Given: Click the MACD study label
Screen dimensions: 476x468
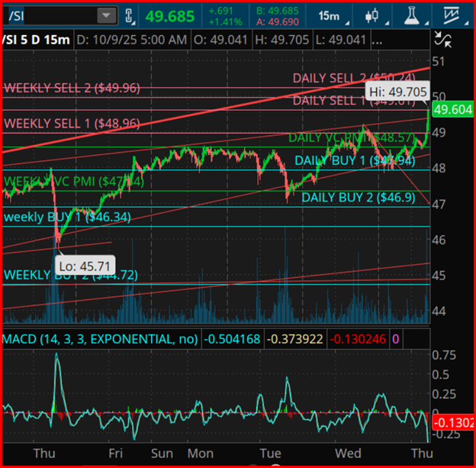Looking at the screenshot, I should point(99,338).
